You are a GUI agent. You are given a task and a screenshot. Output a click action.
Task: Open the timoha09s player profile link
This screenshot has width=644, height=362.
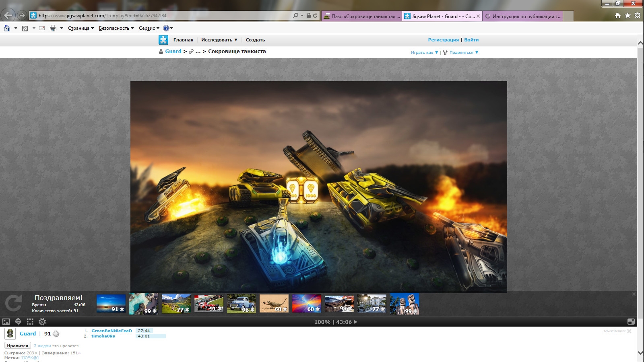(103, 336)
